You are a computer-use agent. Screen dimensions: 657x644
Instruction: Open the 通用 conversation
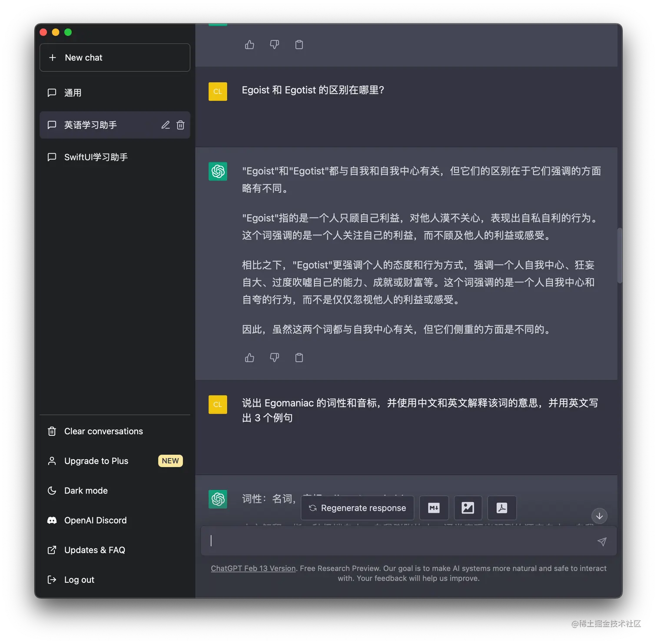pyautogui.click(x=115, y=93)
